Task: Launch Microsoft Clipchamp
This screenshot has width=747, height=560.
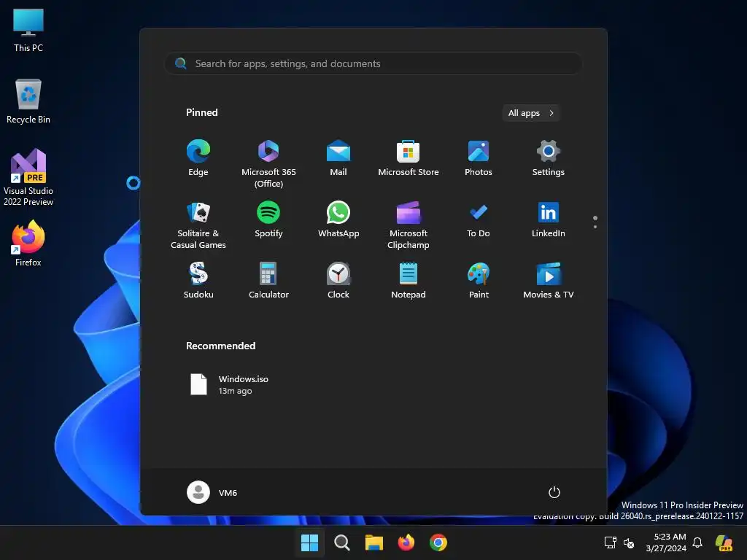Action: click(409, 225)
